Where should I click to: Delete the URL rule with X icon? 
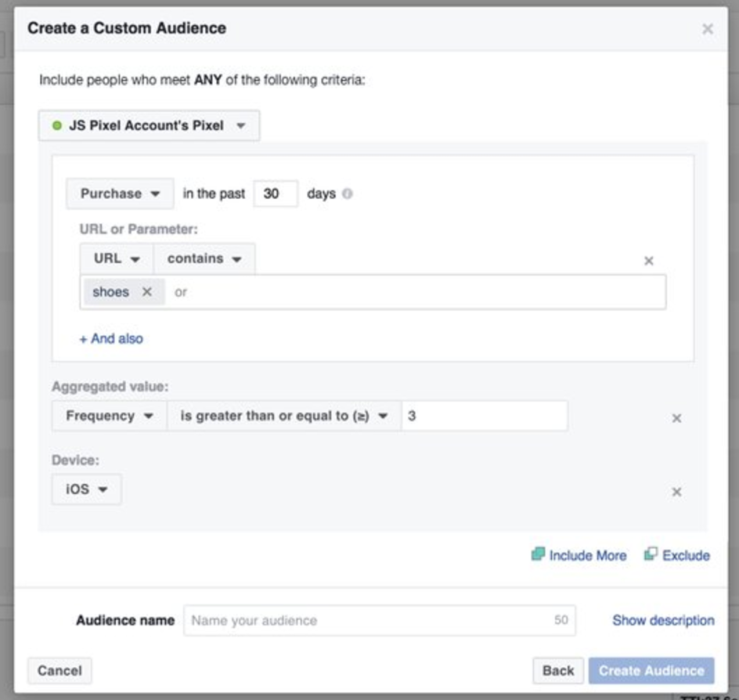648,261
